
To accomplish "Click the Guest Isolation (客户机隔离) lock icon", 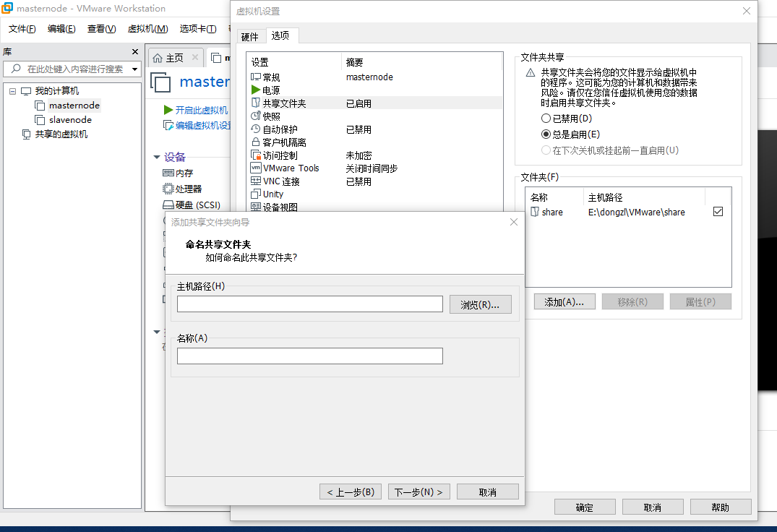I will (256, 142).
